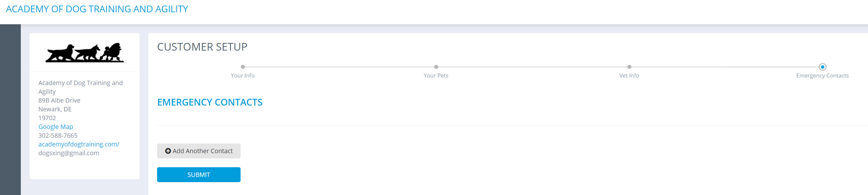Screen dimensions: 868x195
Task: Go to the Your Info step label
Action: (243, 76)
